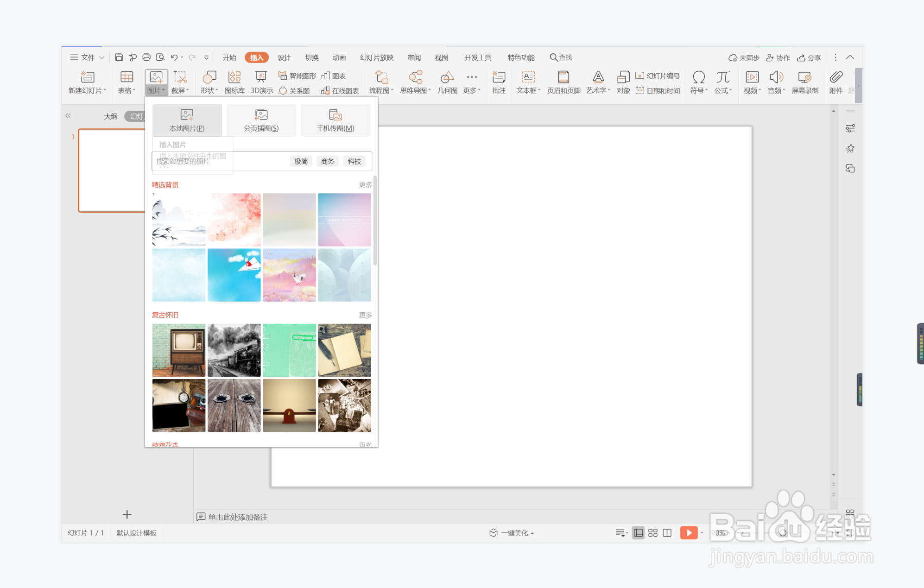
Task: Insert an Attachment (附件)
Action: 836,82
